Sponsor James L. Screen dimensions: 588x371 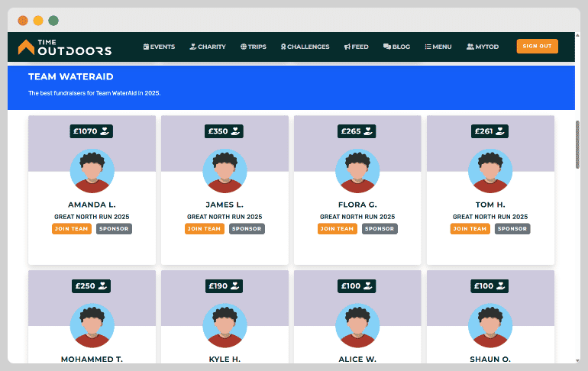(247, 228)
